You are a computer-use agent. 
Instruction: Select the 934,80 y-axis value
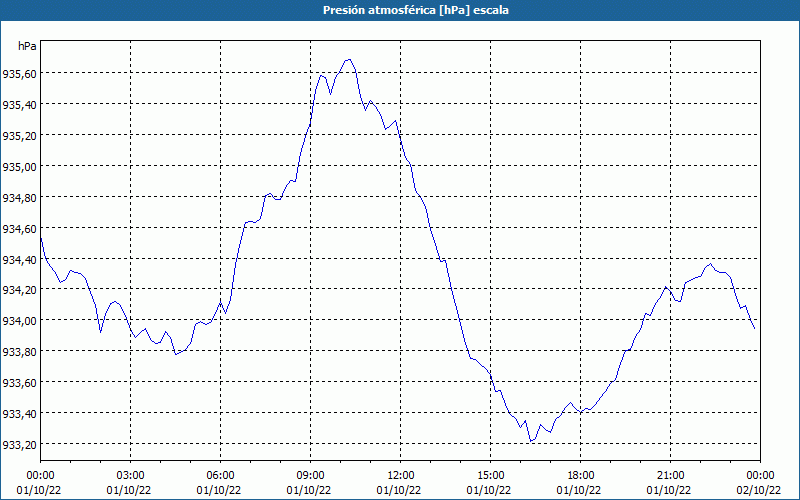pos(19,197)
